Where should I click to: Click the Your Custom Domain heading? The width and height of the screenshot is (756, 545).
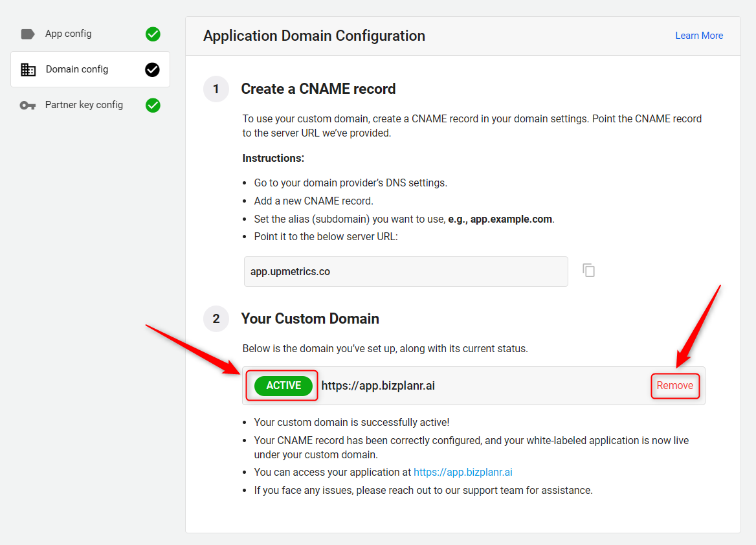(310, 319)
